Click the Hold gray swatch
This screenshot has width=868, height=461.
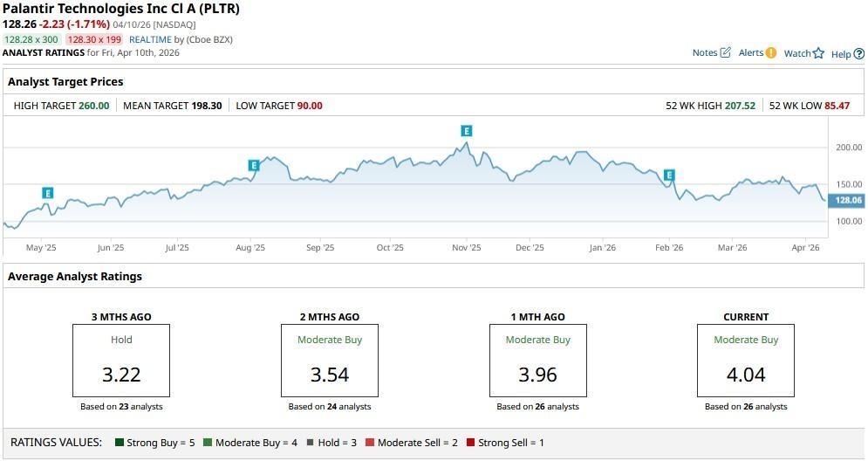(x=310, y=442)
